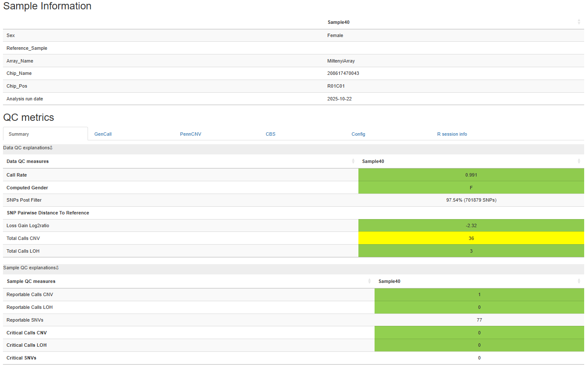
Task: Select the CBS tab
Action: click(270, 134)
